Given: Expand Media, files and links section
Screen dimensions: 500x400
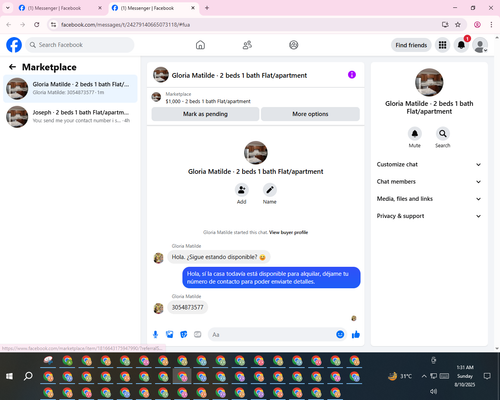Looking at the screenshot, I should point(429,199).
